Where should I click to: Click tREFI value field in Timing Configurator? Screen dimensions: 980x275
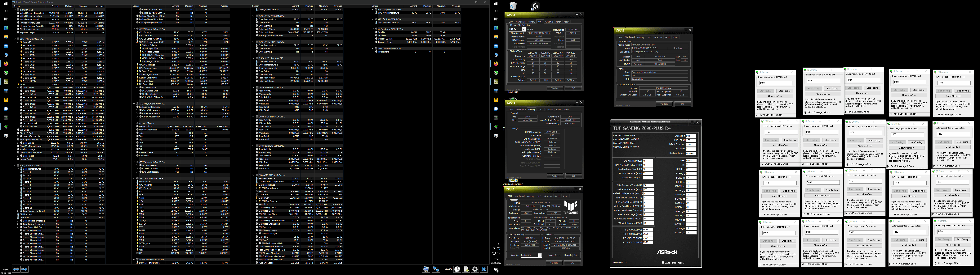click(691, 161)
